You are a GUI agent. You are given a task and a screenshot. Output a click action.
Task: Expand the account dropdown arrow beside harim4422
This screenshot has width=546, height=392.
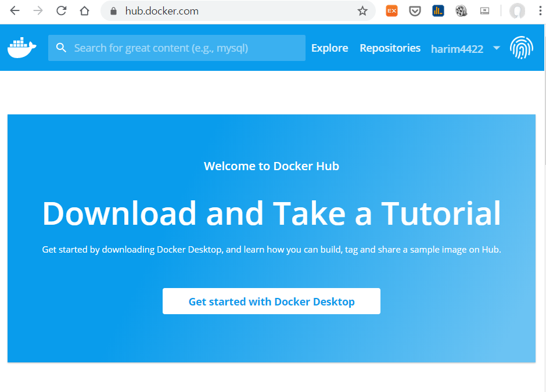tap(497, 48)
